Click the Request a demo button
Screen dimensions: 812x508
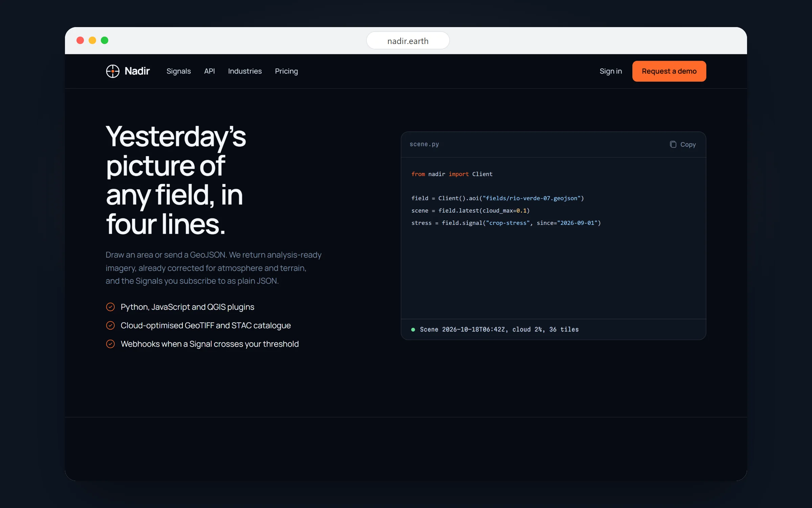tap(669, 71)
